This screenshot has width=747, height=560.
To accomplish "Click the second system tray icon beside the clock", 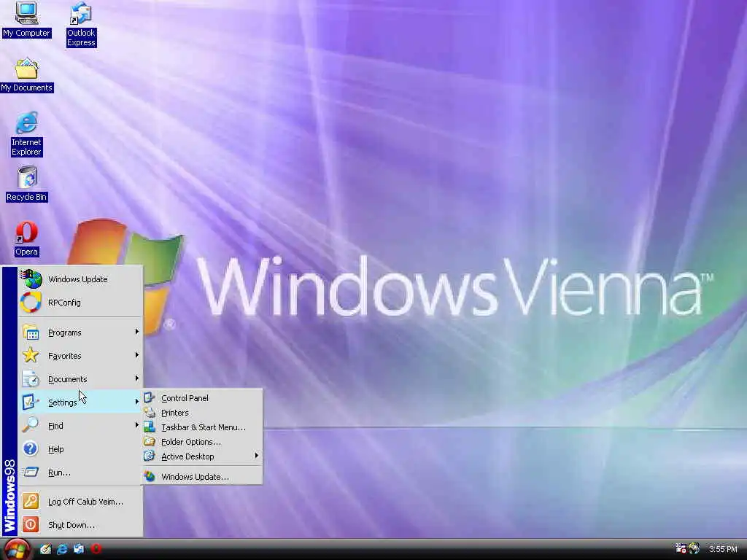I will pyautogui.click(x=694, y=548).
